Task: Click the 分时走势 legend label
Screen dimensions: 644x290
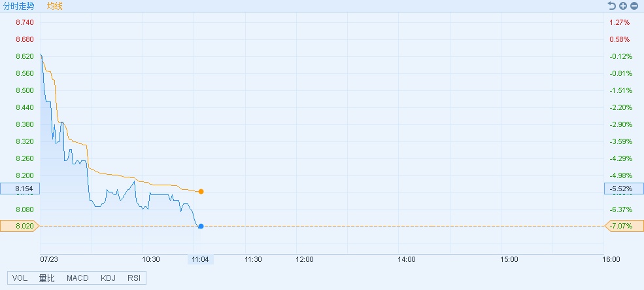Action: click(19, 6)
